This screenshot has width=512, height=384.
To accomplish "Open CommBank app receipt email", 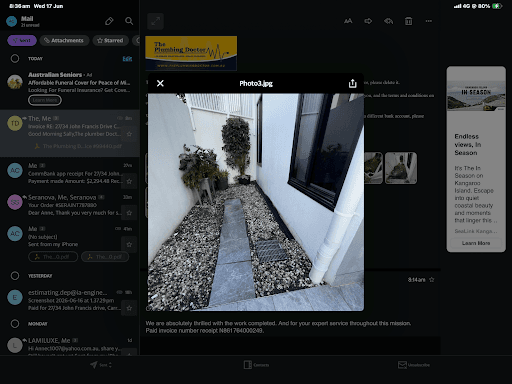I will (x=70, y=173).
